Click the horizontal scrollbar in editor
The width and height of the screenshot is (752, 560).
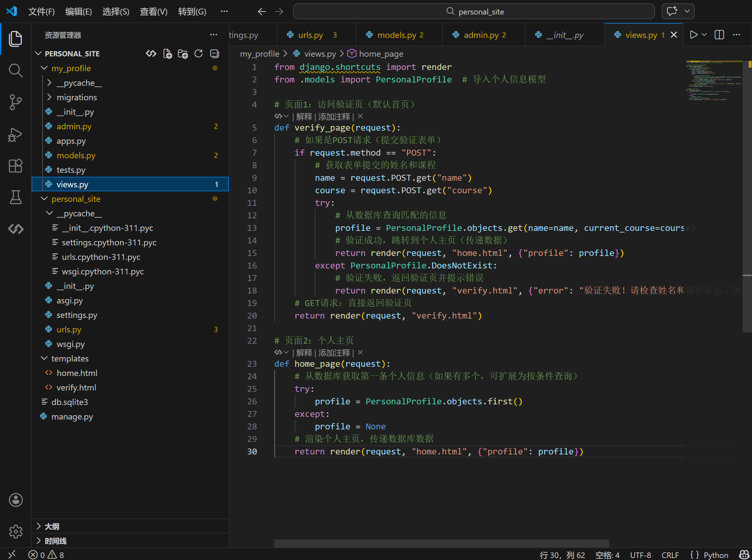(x=441, y=543)
